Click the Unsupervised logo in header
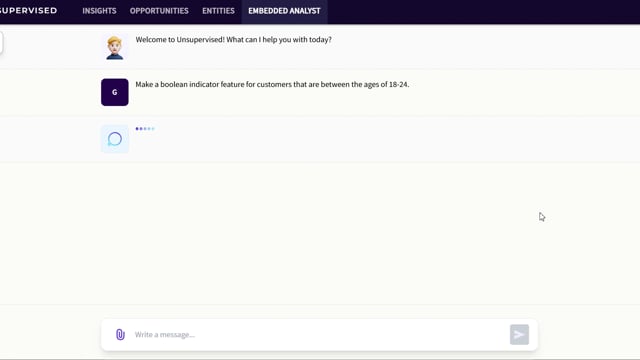 coord(29,11)
